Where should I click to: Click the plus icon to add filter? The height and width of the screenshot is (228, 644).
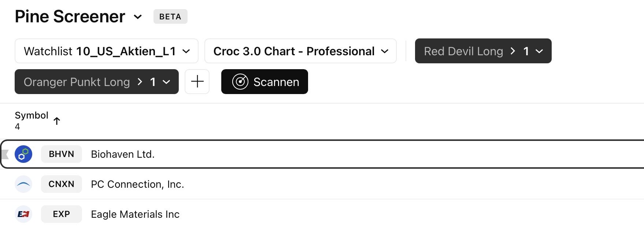197,82
